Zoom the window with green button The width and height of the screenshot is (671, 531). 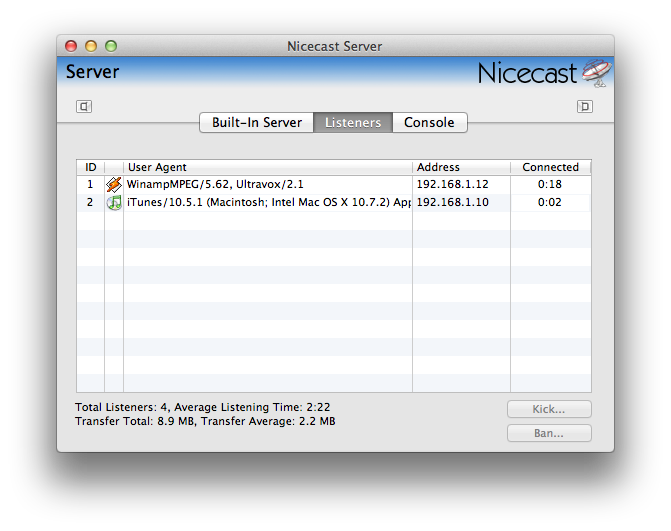(111, 46)
